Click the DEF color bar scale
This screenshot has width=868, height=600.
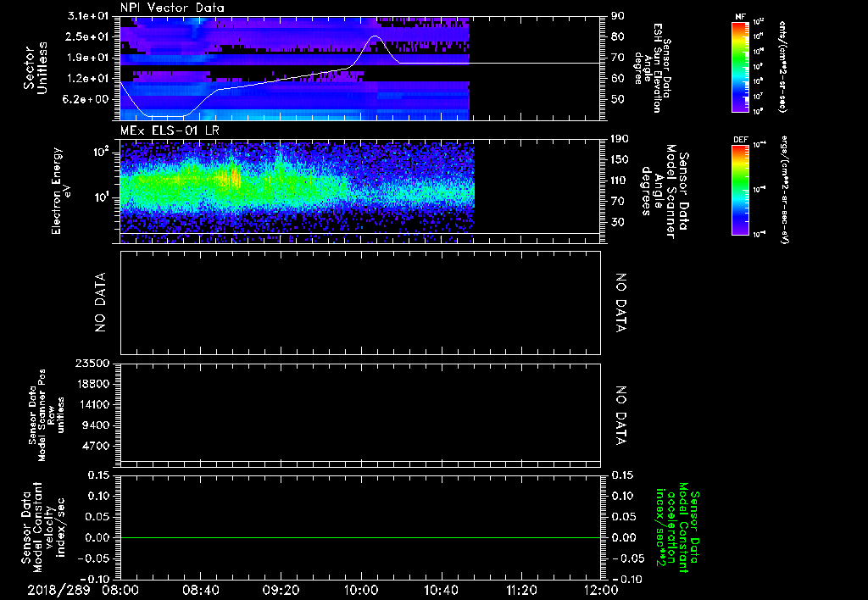740,190
